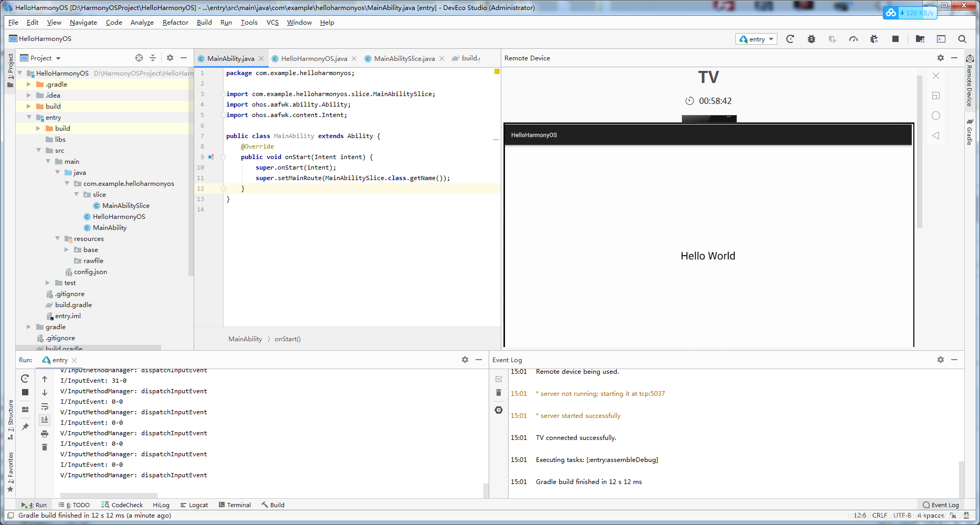Open the Refactor menu
Image resolution: width=980 pixels, height=525 pixels.
click(x=175, y=23)
